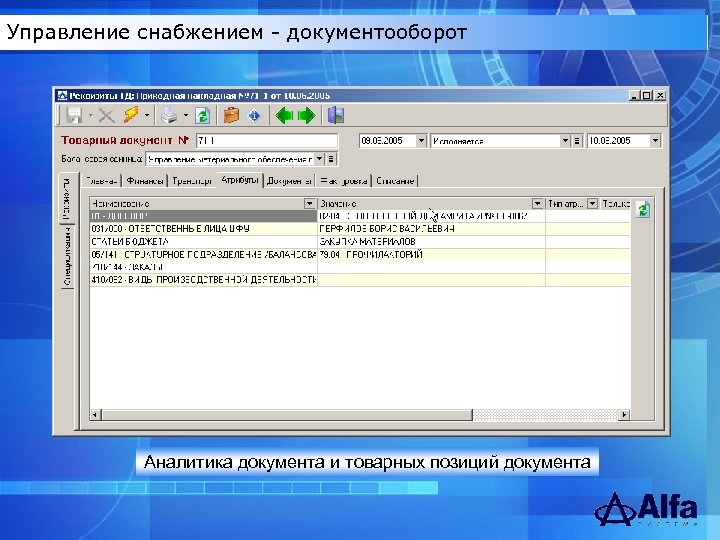
Task: Click the lightning bolt action icon
Action: coord(131,115)
